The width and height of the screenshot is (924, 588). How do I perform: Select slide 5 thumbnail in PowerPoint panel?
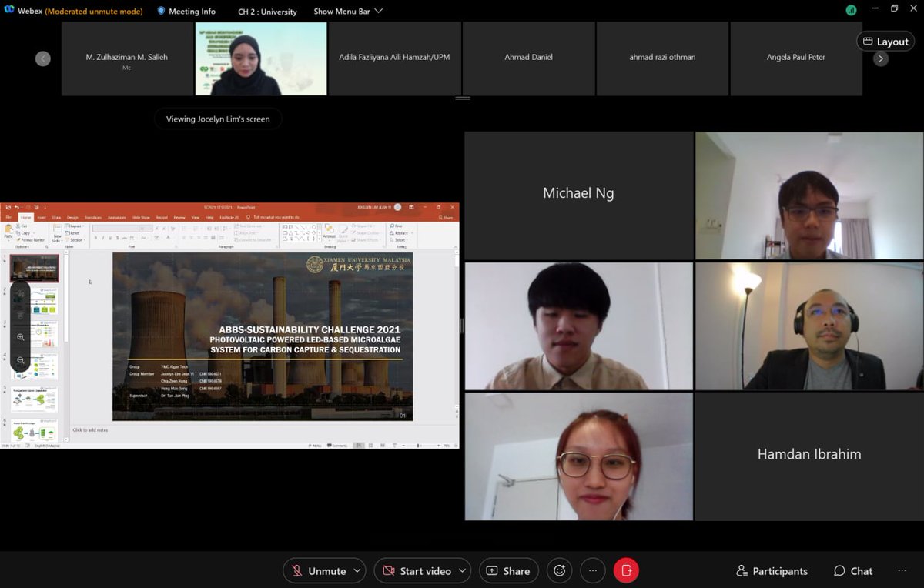[34, 399]
